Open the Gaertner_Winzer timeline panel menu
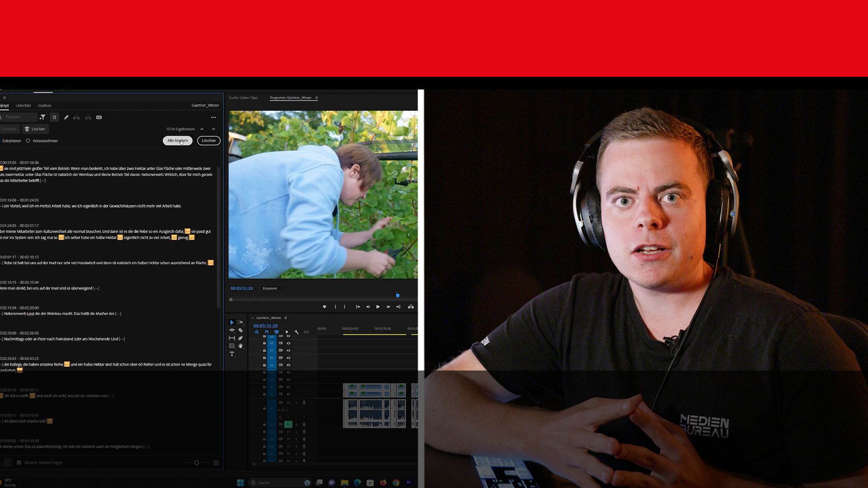The width and height of the screenshot is (868, 488). (287, 318)
